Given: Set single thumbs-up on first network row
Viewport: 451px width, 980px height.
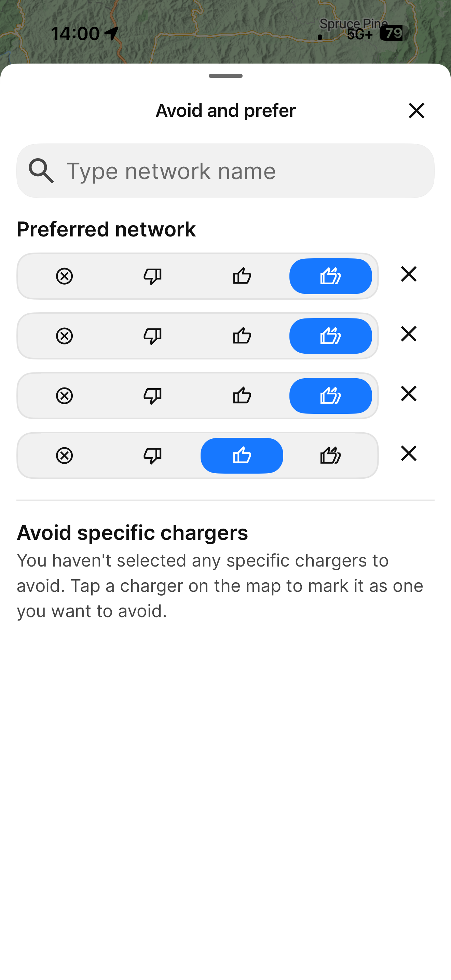Looking at the screenshot, I should (x=242, y=276).
